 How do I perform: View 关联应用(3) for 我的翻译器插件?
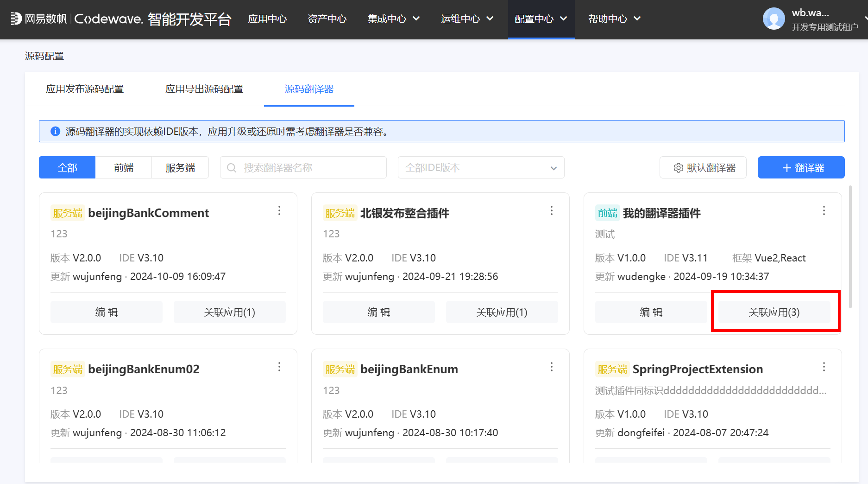pos(774,312)
